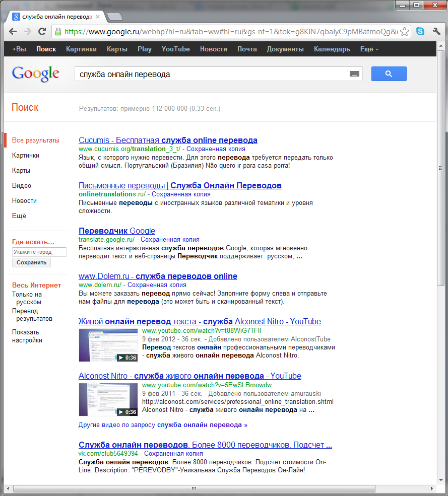448x496 pixels.
Task: Open 'Картинки' in the top black bar
Action: 81,49
